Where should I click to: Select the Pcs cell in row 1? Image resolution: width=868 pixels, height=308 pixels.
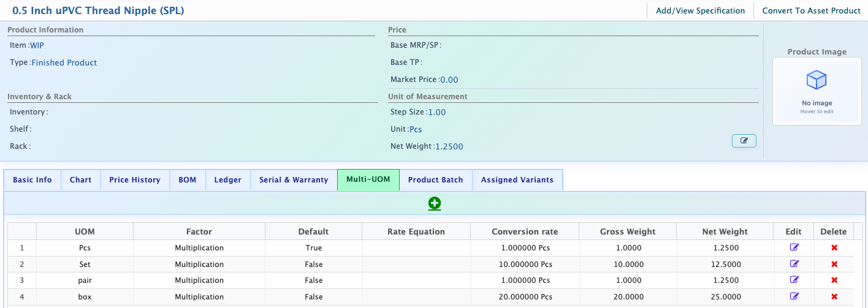tap(85, 248)
